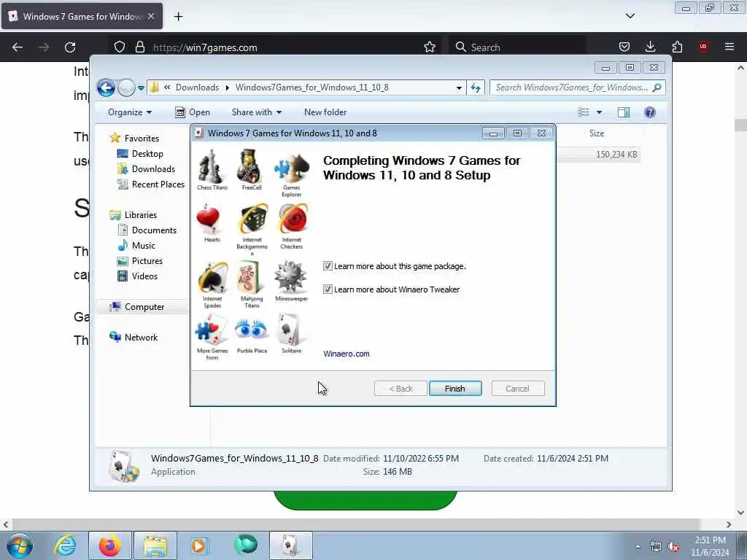This screenshot has width=747, height=560.
Task: Click Finish to complete setup
Action: coord(455,389)
